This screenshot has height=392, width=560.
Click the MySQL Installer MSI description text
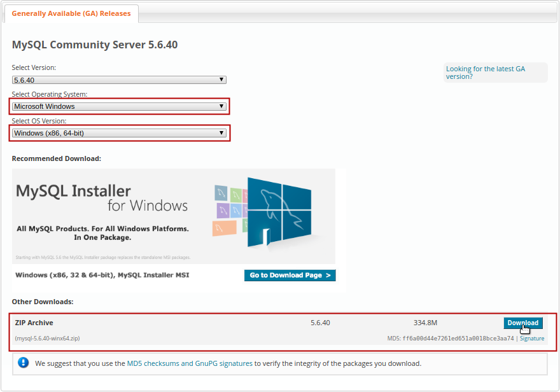pos(102,275)
